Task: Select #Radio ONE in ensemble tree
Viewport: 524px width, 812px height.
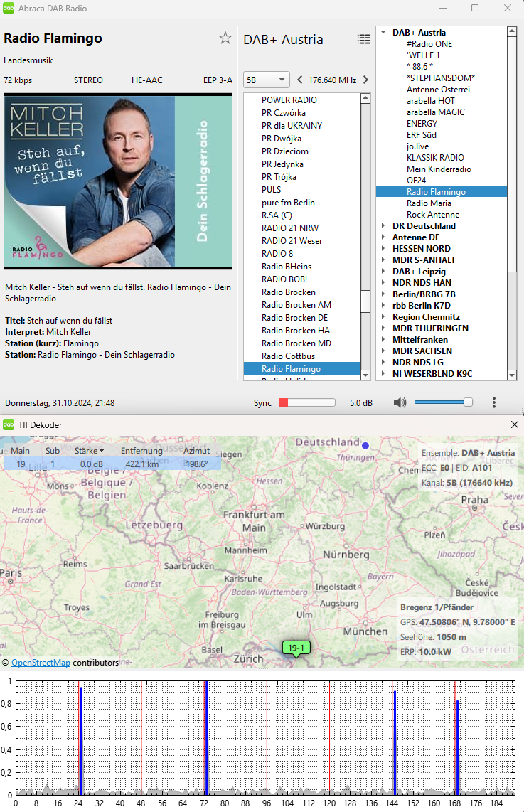Action: point(429,44)
